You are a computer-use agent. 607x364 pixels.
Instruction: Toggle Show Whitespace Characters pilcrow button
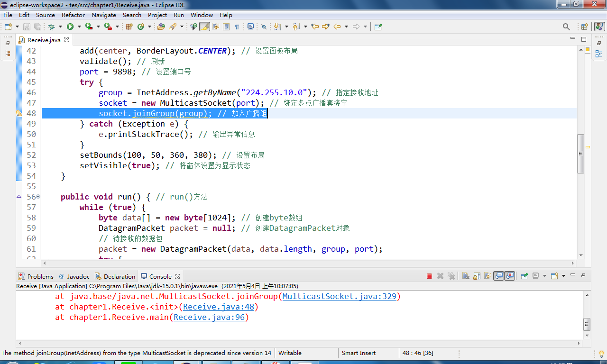click(237, 27)
